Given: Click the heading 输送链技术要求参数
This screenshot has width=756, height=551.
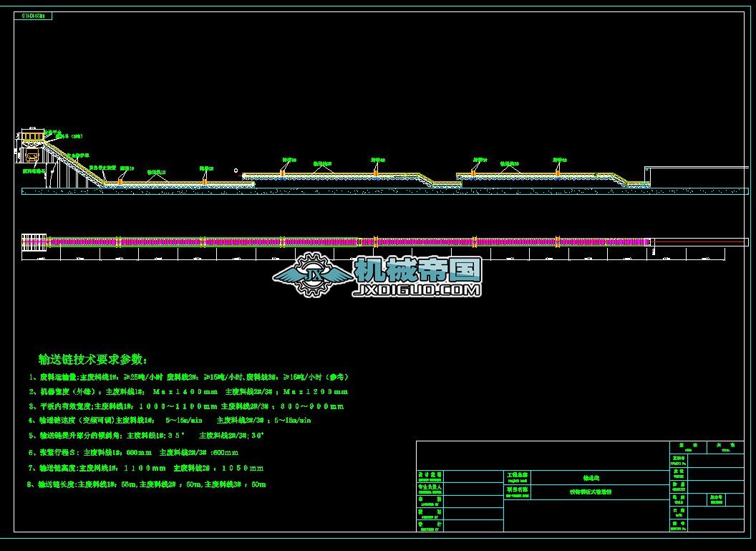Looking at the screenshot, I should coord(93,360).
